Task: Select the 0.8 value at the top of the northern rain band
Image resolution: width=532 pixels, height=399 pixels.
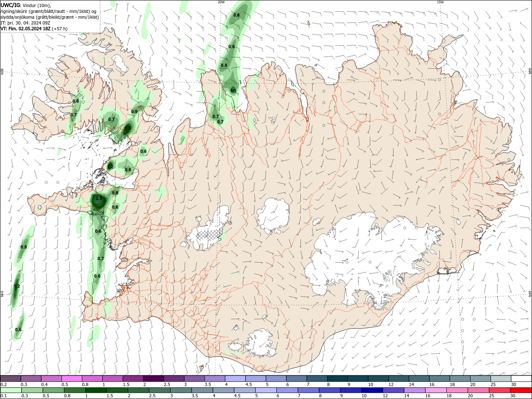Action: tap(236, 15)
